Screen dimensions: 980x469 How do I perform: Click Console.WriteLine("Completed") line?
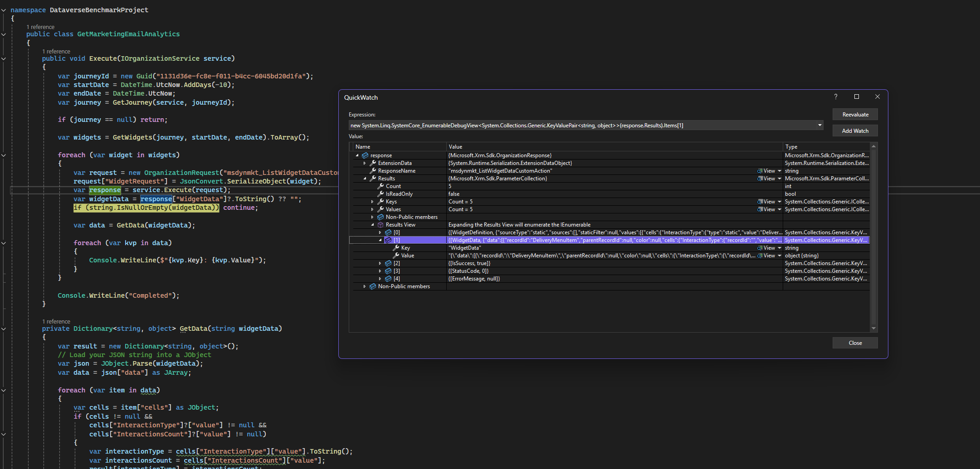coord(118,295)
